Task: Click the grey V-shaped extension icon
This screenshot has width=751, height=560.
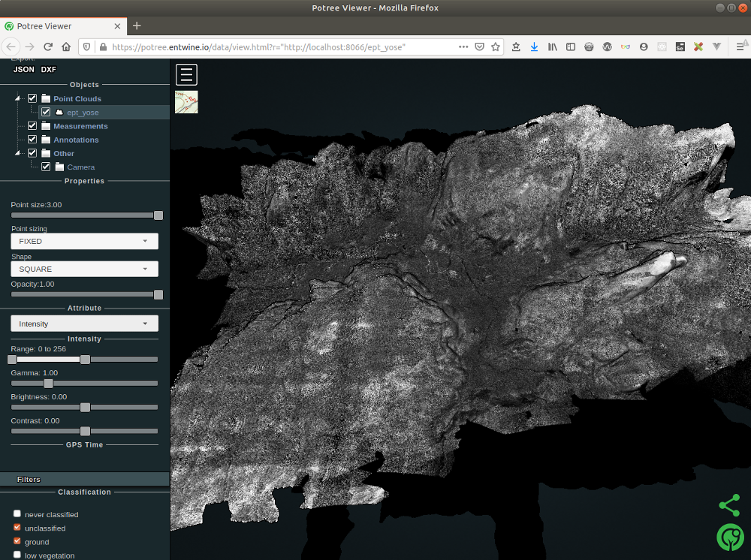Action: (x=716, y=47)
